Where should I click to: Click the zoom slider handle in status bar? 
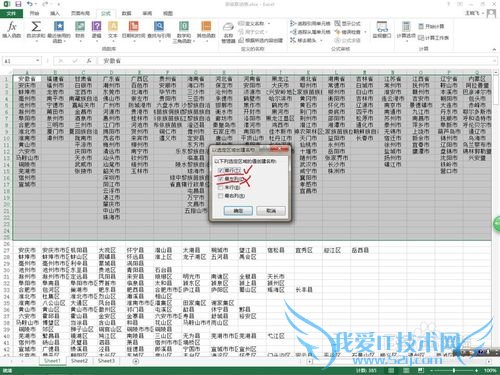tap(454, 371)
